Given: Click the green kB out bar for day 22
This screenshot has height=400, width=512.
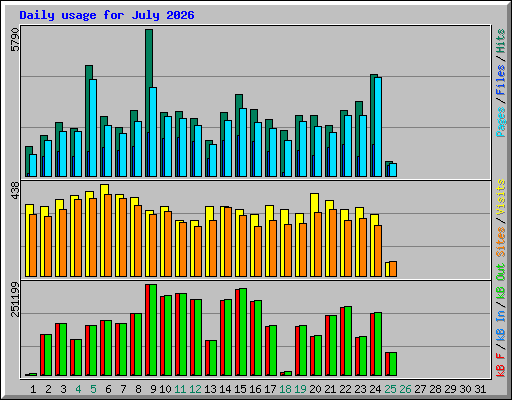Looking at the screenshot, I should [x=348, y=341].
